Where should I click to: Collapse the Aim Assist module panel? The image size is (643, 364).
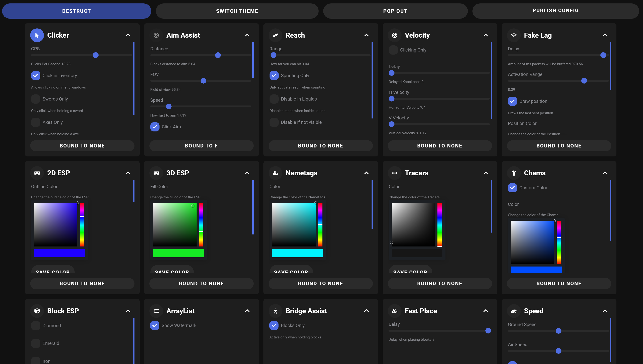[x=247, y=35]
